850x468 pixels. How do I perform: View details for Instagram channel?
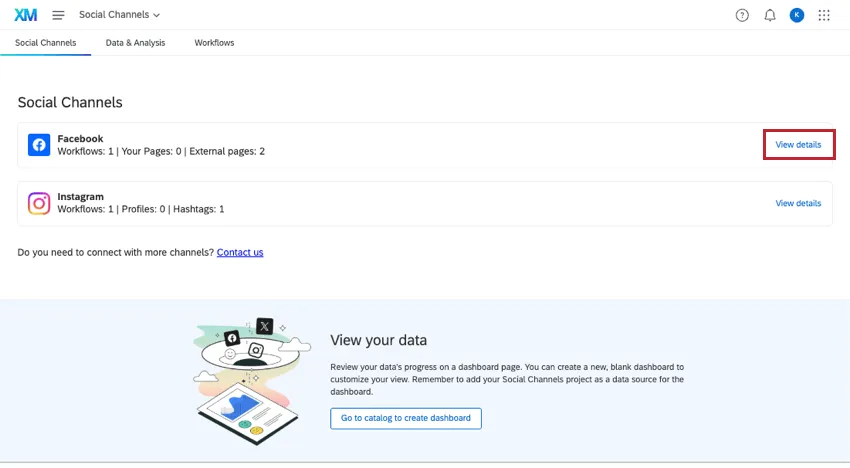(x=798, y=203)
